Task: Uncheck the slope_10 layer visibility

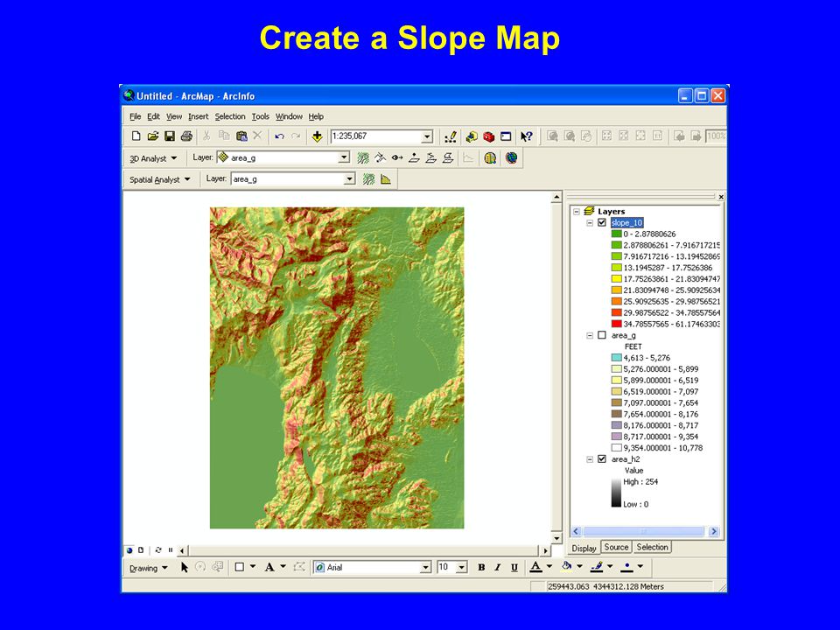Action: point(602,222)
